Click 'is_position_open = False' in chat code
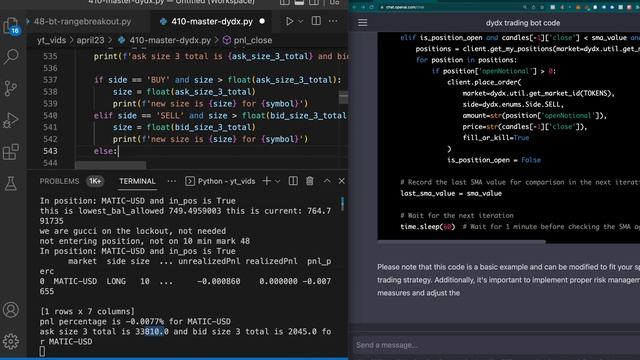The height and width of the screenshot is (360, 640). click(494, 160)
